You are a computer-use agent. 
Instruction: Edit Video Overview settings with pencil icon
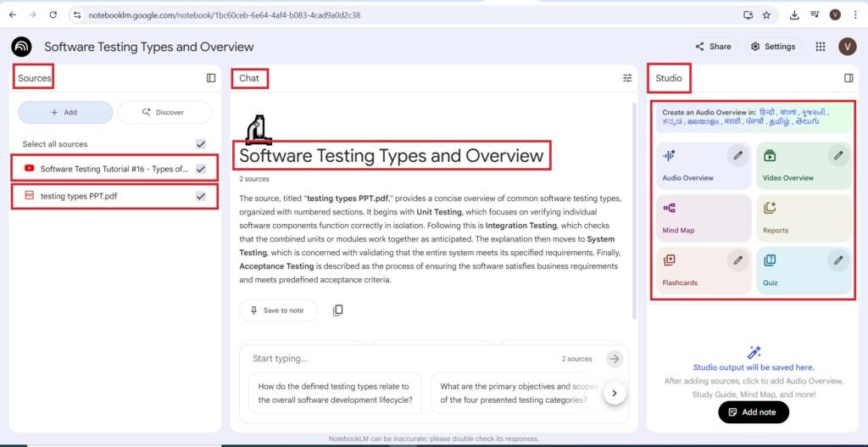click(x=837, y=155)
